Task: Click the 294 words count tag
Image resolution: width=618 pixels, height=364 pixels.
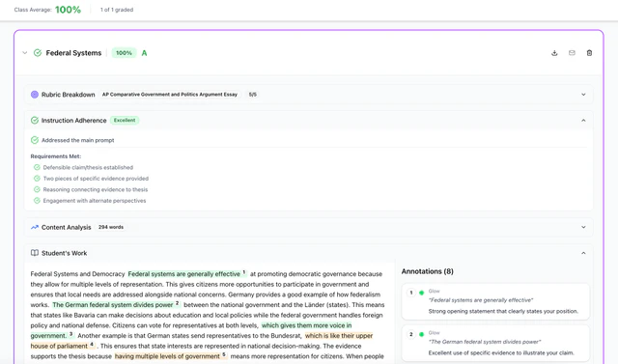Action: (111, 227)
